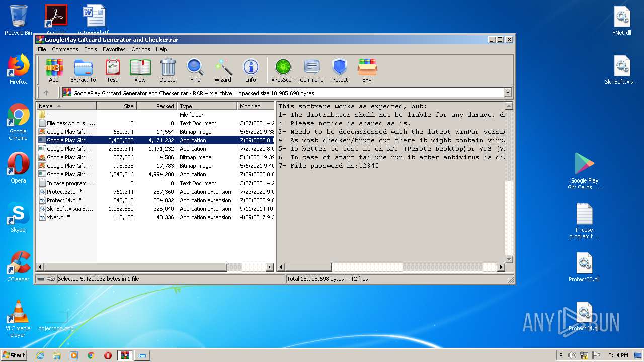
Task: Go up one folder level arrow
Action: (46, 93)
